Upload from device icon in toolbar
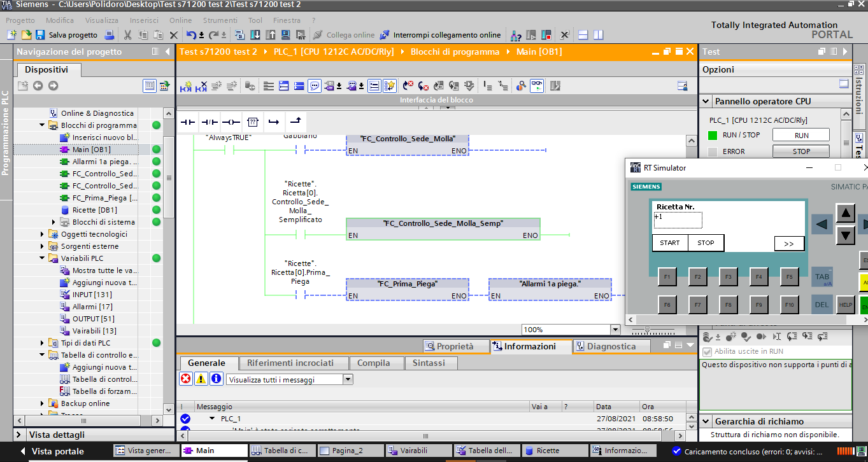868x462 pixels. point(270,34)
